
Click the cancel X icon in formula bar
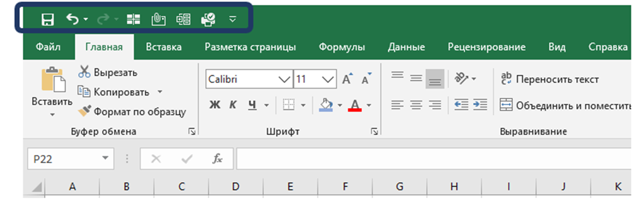(x=156, y=159)
